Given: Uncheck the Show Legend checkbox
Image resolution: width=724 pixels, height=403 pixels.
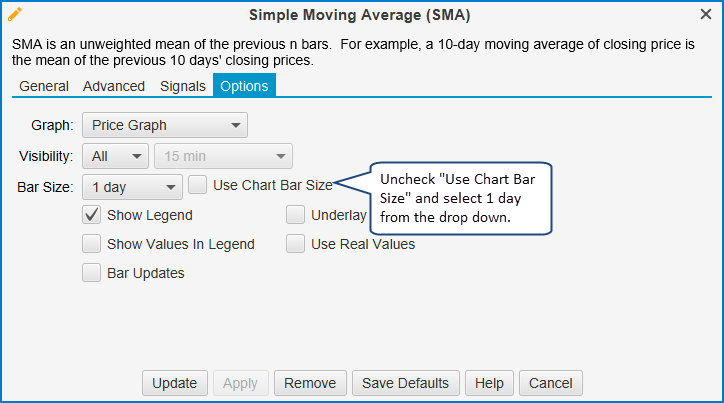Looking at the screenshot, I should click(x=92, y=214).
